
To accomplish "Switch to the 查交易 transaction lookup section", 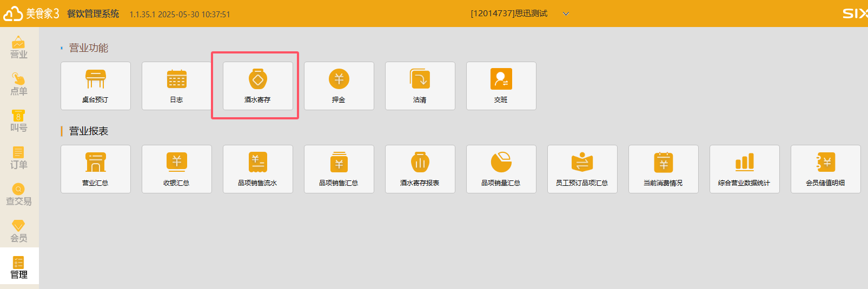I will [19, 193].
